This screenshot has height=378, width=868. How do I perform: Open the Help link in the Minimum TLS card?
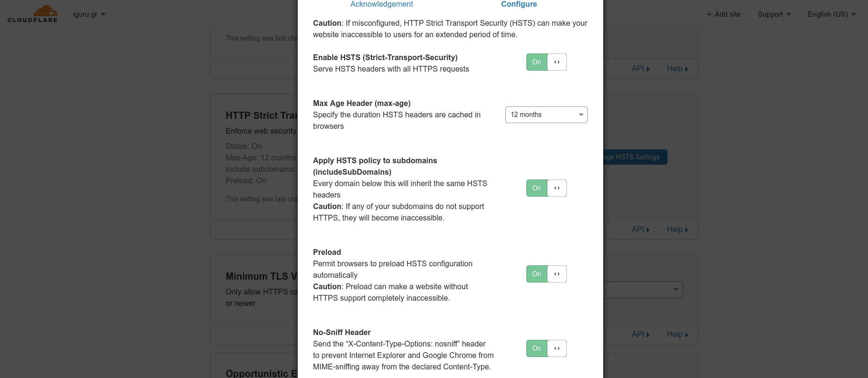(678, 335)
